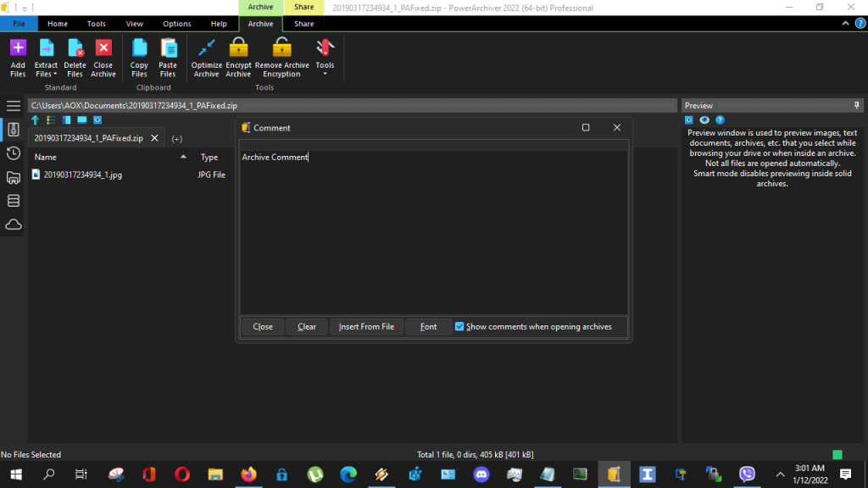Collapse the ribbon with the chevron
868x488 pixels.
coord(845,24)
